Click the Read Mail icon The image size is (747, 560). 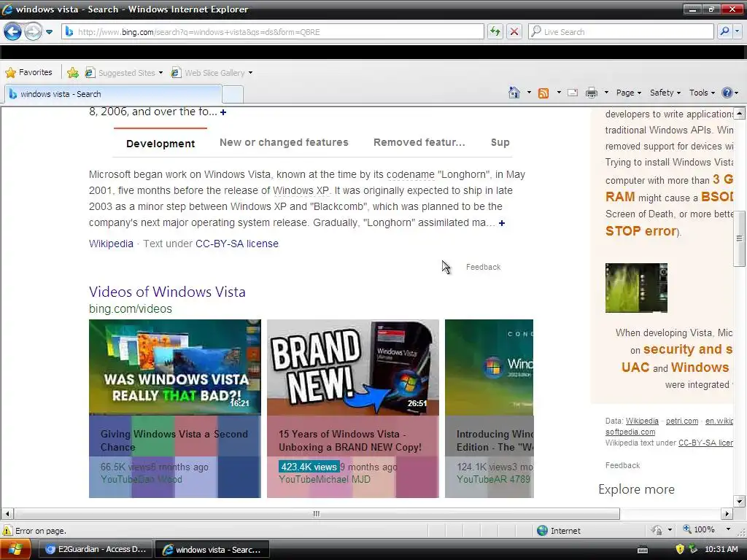coord(573,93)
